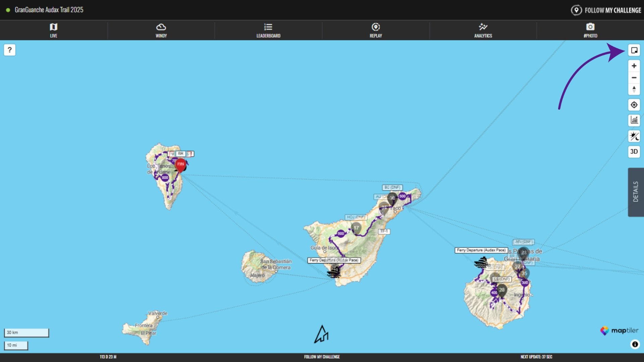Expand the DETAILS side panel
The height and width of the screenshot is (362, 644).
pos(636,192)
